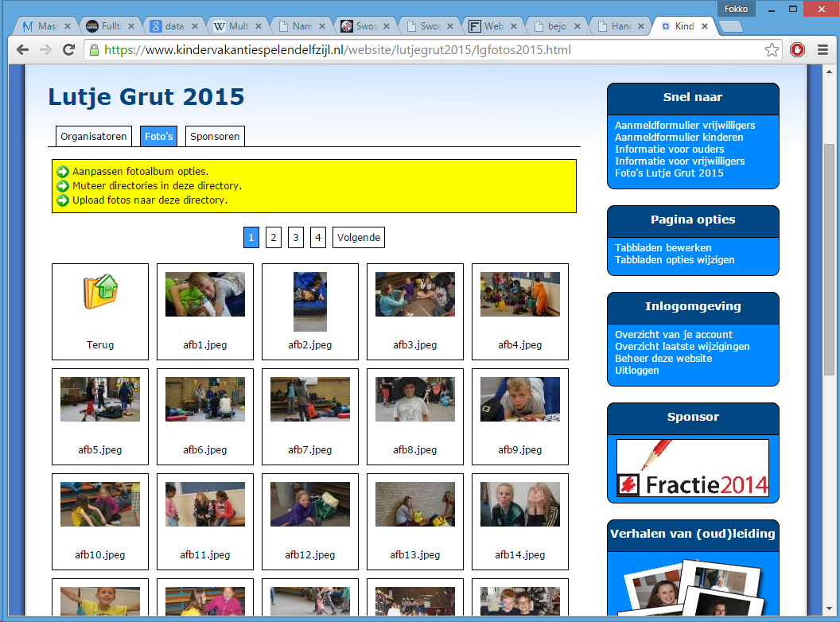This screenshot has height=622, width=840.
Task: Click green arrow beside Upload fotos
Action: coord(63,200)
